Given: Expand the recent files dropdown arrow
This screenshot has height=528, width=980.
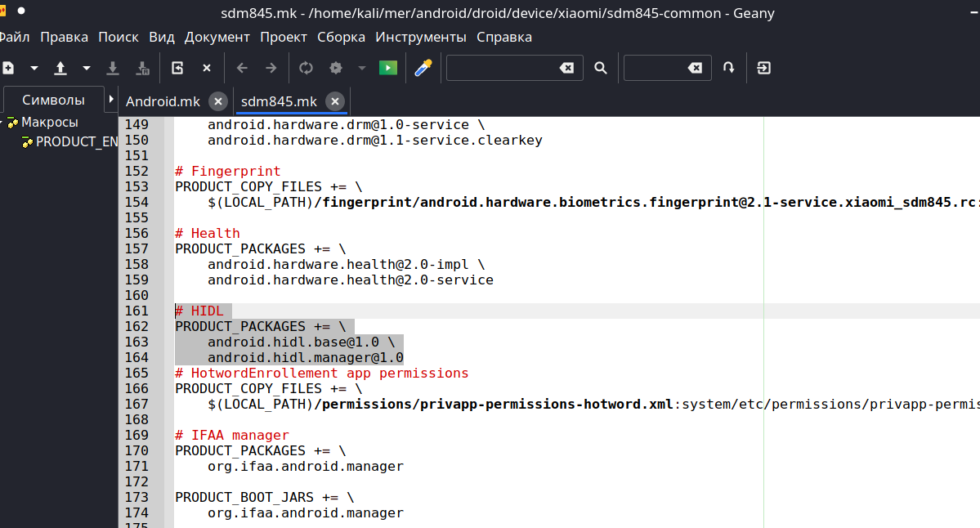Looking at the screenshot, I should tap(87, 68).
